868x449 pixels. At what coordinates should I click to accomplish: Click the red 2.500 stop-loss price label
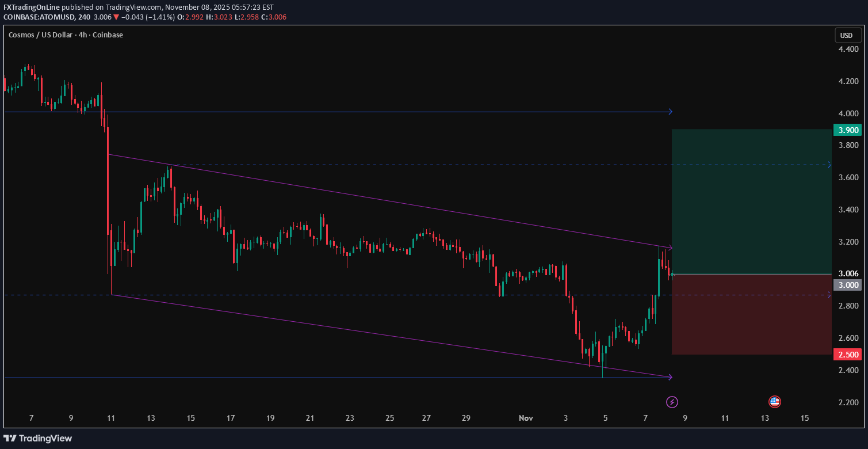coord(847,355)
